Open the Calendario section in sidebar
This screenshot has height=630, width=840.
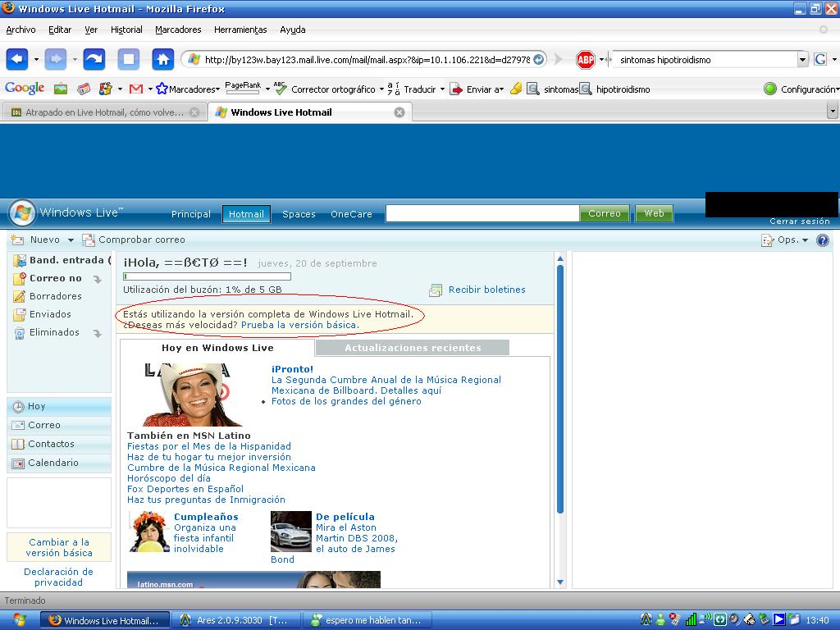(x=53, y=463)
